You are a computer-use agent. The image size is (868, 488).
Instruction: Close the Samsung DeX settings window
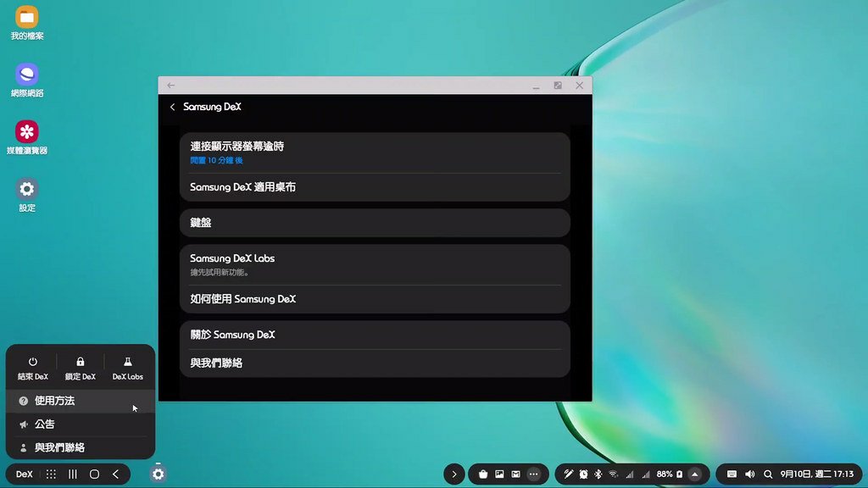(x=579, y=86)
